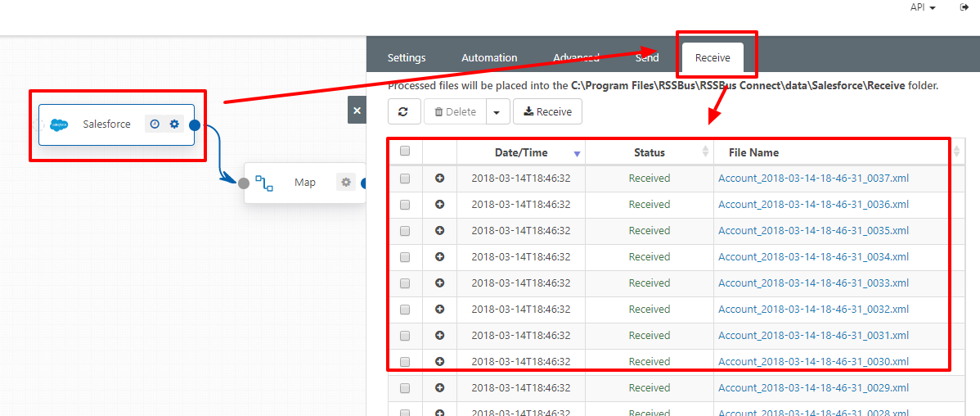Expand row details for Account file 0037
This screenshot has height=416, width=980.
(x=439, y=179)
